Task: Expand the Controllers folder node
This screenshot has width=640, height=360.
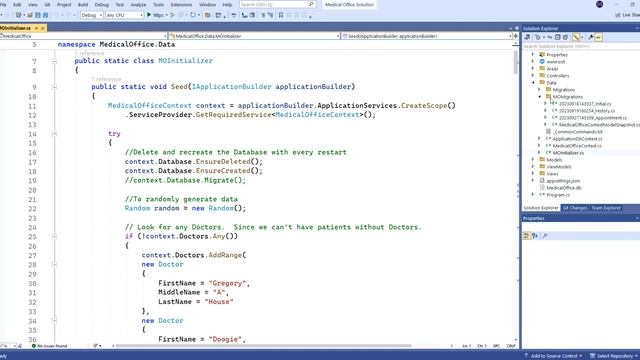Action: point(533,76)
